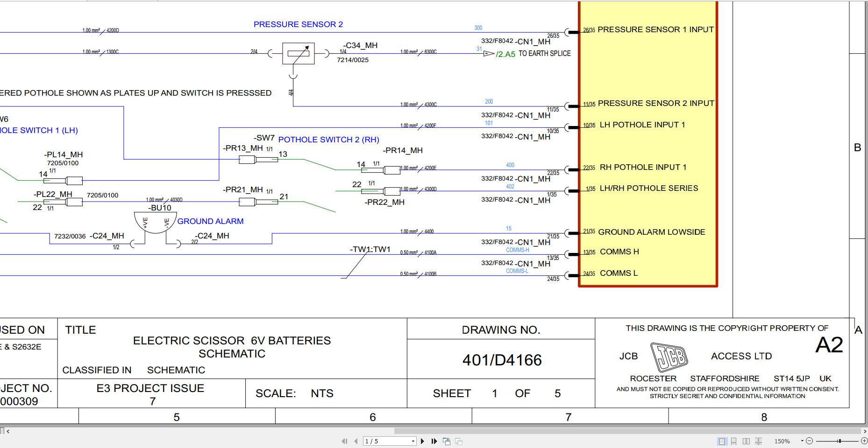Enable continuous facing page view
Viewport: 868px width, 448px height.
(758, 441)
